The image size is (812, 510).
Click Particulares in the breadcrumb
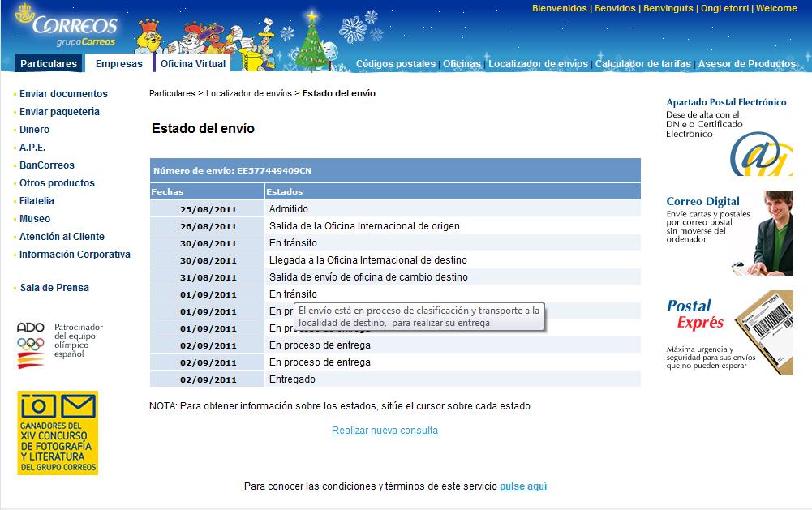(x=173, y=94)
